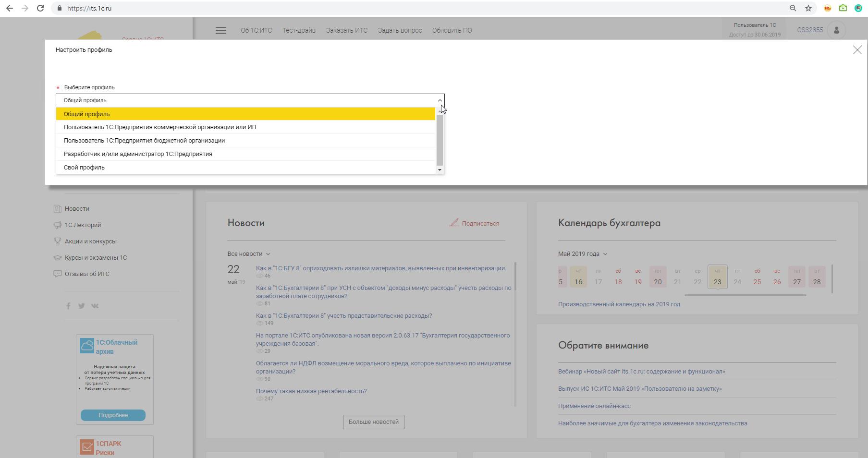
Task: Click Заказать ИТС in top navigation
Action: point(347,30)
